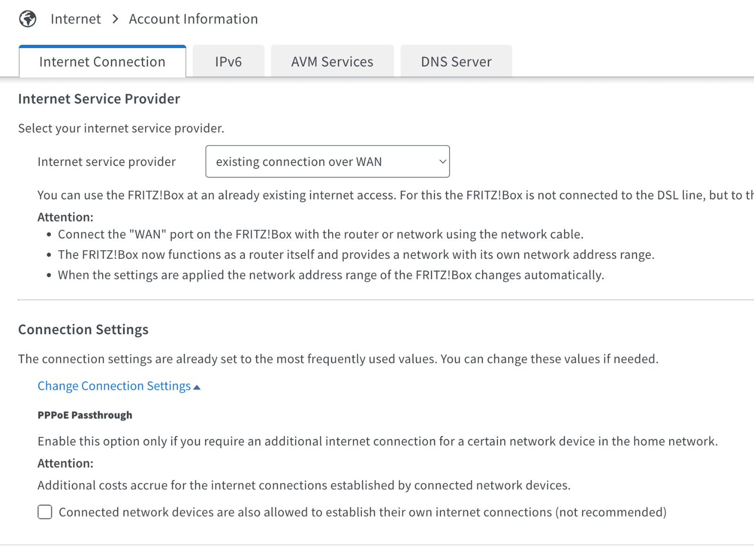Switch to the IPv6 tab
The height and width of the screenshot is (560, 754).
[x=229, y=61]
